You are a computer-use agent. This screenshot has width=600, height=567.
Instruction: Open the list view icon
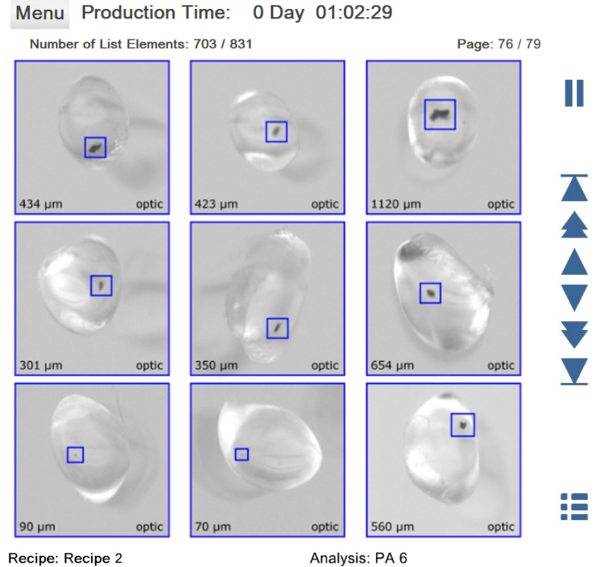(574, 506)
